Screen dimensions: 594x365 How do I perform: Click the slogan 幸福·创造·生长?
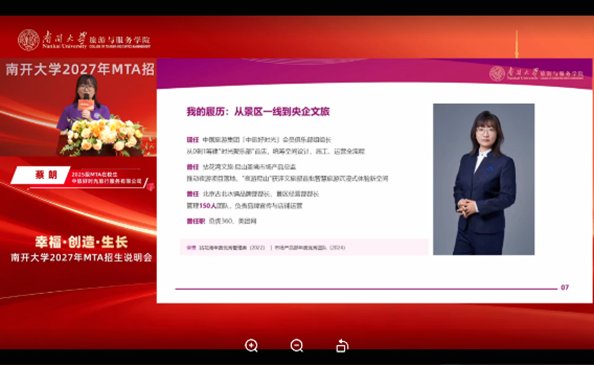[81, 242]
